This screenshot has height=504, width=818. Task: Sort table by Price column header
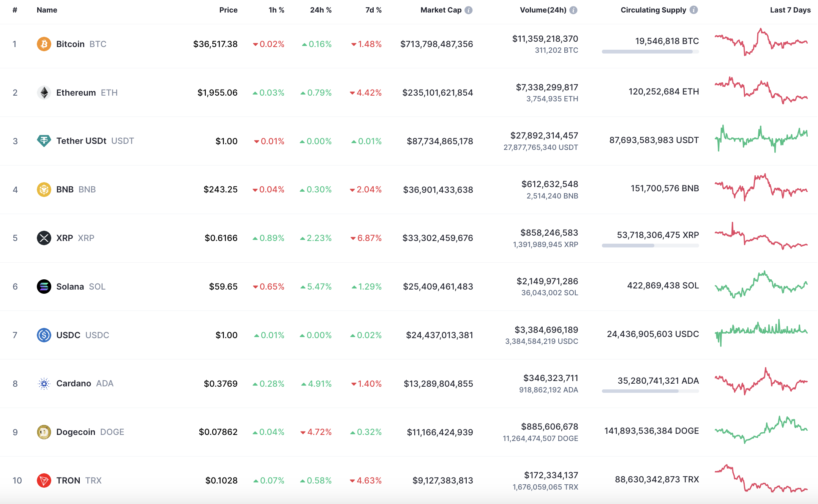228,10
